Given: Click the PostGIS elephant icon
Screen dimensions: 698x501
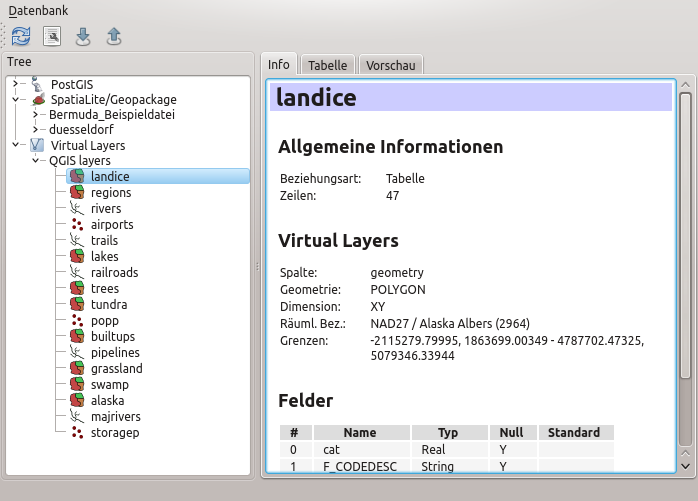Looking at the screenshot, I should (38, 84).
